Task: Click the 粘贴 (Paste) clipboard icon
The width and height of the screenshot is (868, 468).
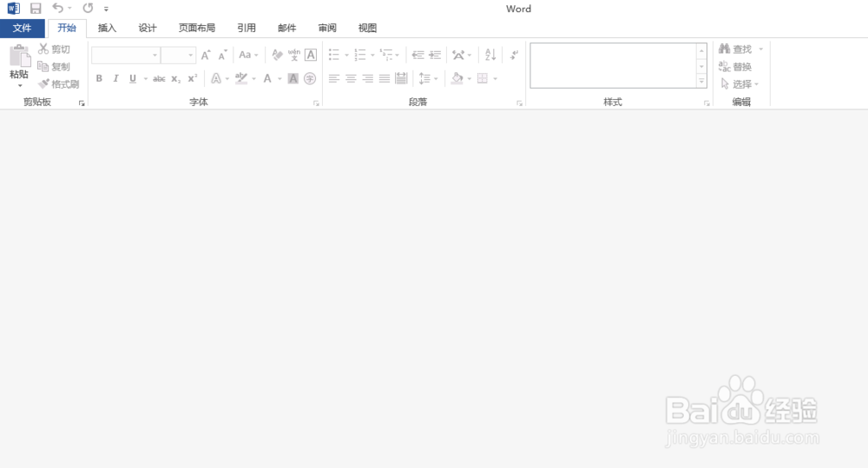Action: point(19,56)
